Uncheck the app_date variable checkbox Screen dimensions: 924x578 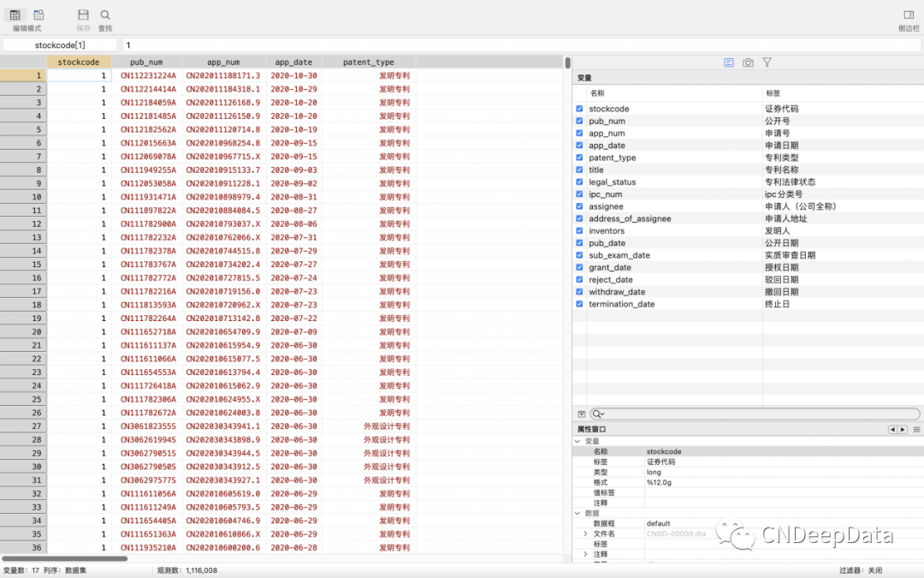click(579, 145)
